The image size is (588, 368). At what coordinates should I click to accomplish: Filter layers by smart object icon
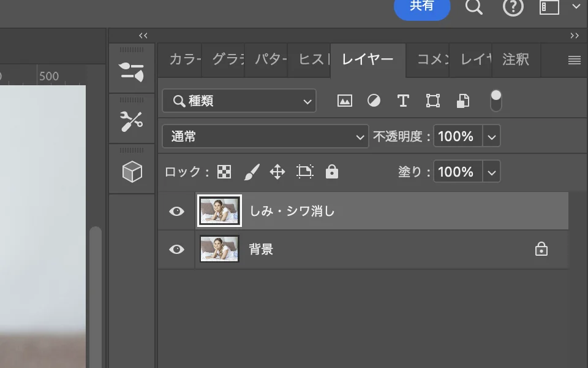(463, 101)
